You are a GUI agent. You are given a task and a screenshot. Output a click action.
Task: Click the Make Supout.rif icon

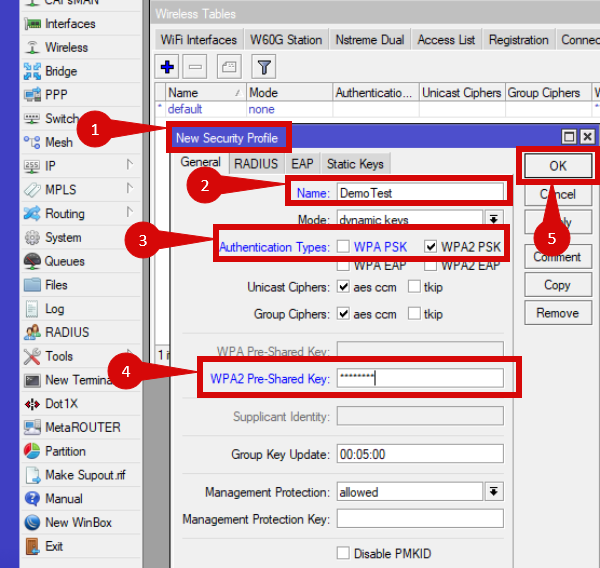[33, 475]
